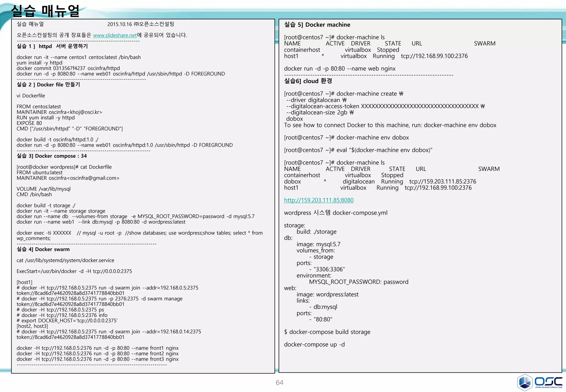Click page number 64

click(279, 383)
